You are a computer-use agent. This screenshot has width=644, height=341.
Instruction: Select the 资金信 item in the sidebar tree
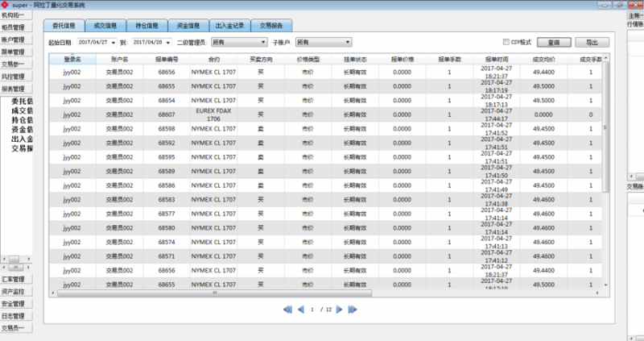click(22, 130)
